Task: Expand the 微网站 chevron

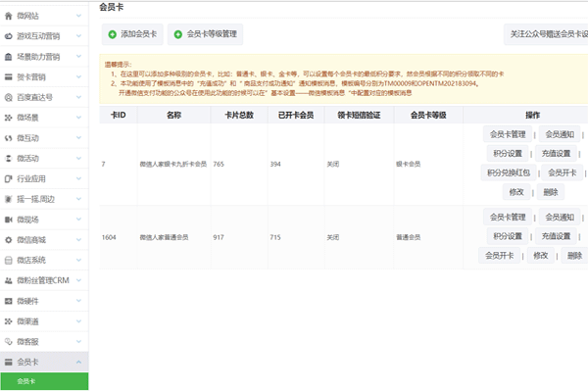Action: pyautogui.click(x=78, y=16)
